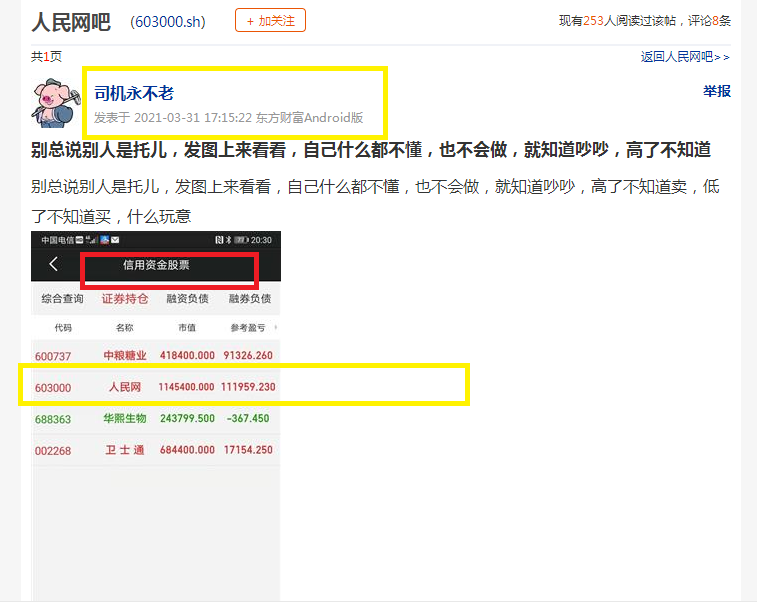Click market value 684400.000
This screenshot has height=605, width=757.
tap(187, 450)
